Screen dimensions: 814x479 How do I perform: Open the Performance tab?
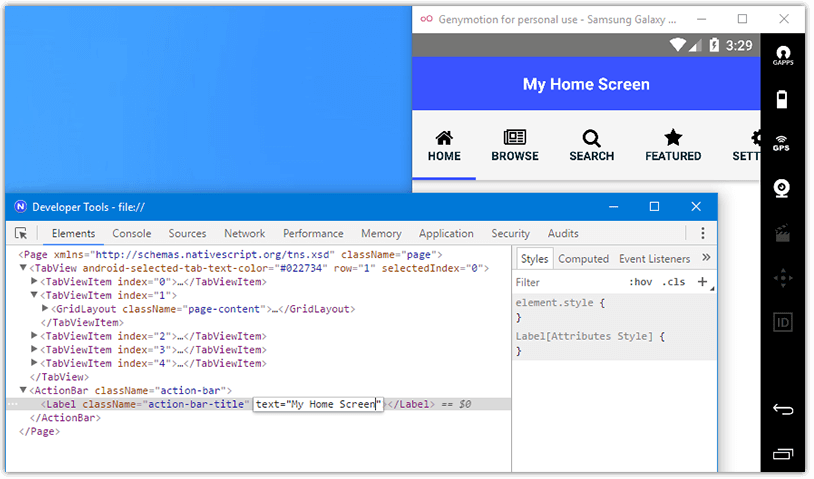coord(313,234)
